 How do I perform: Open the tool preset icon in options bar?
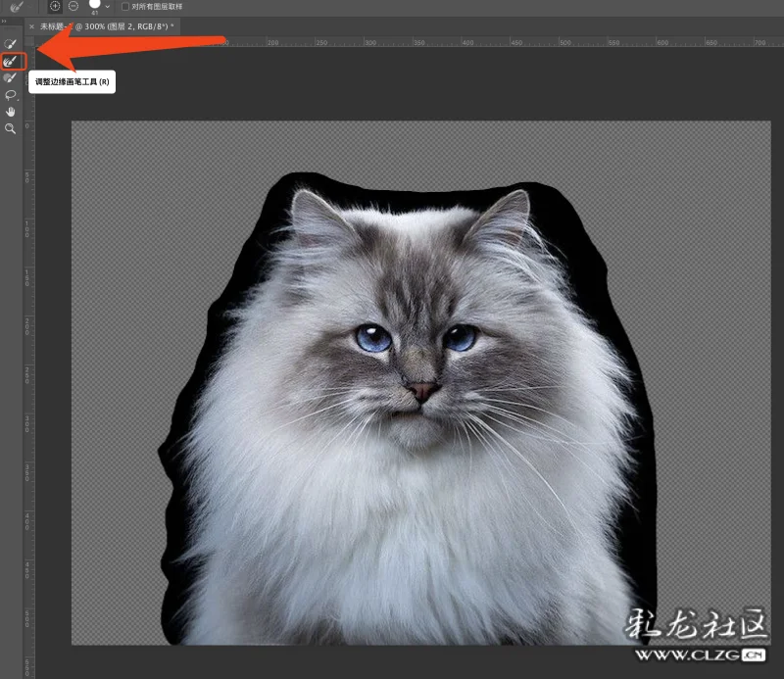point(17,7)
